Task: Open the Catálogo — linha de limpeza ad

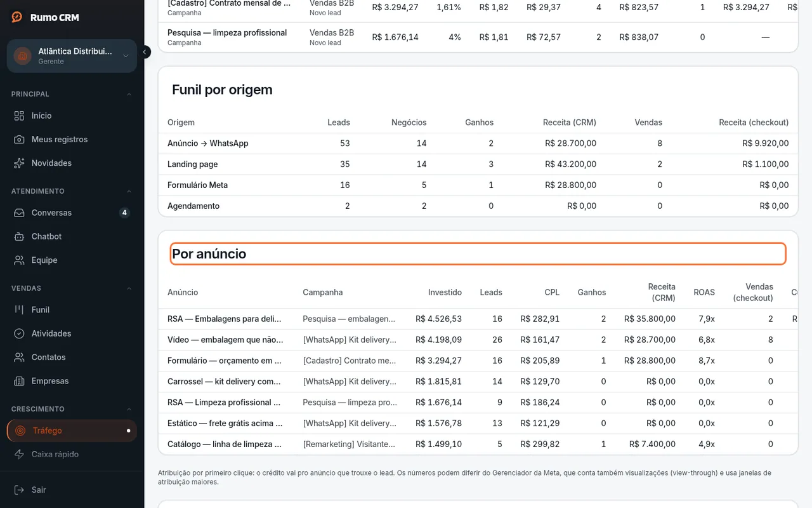Action: pos(225,444)
